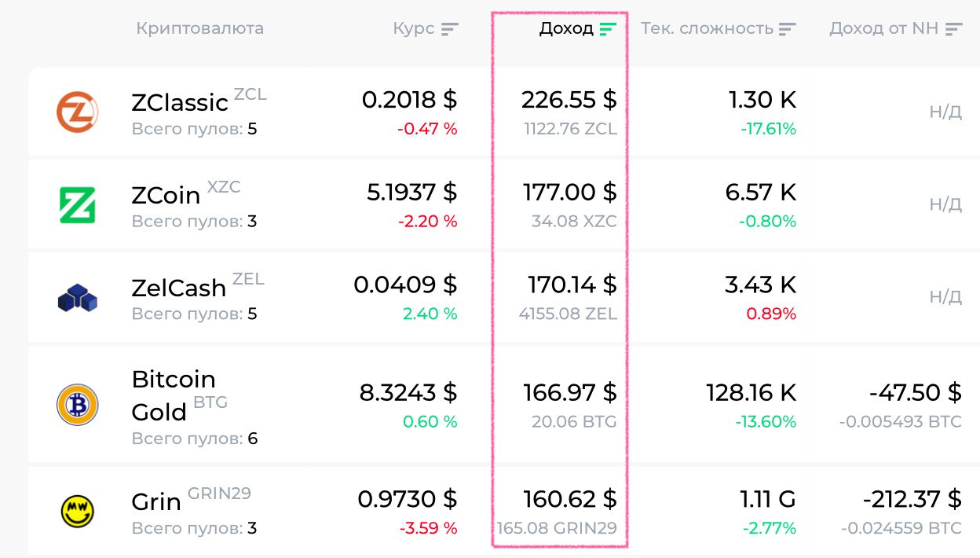Click ZCoin difficulty value 6.57 K

[760, 193]
